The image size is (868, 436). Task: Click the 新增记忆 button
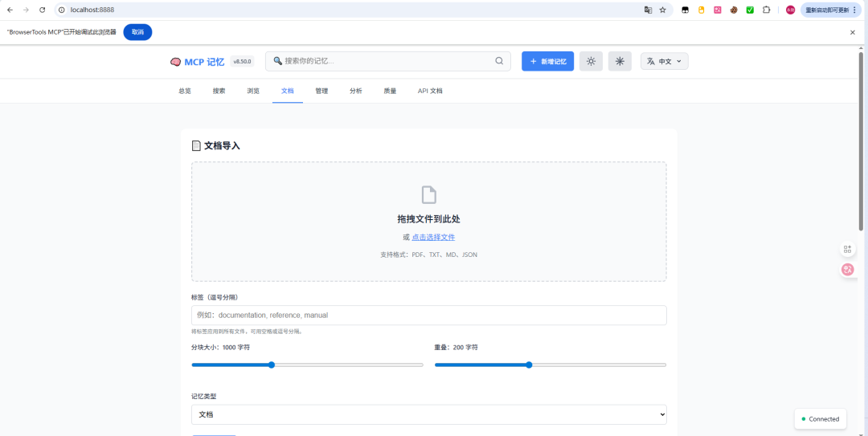click(547, 61)
